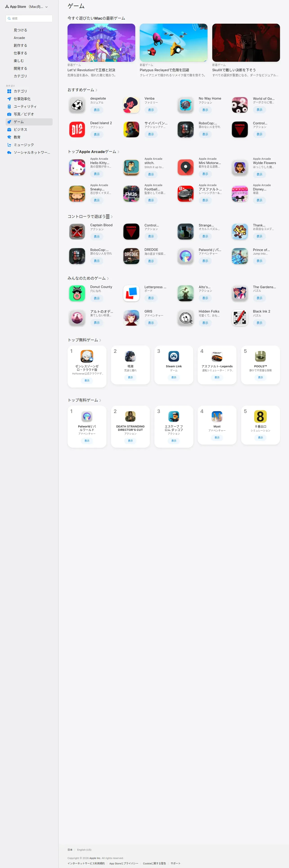Expand the トップ無料ゲーム section
The image size is (289, 868).
[100, 340]
